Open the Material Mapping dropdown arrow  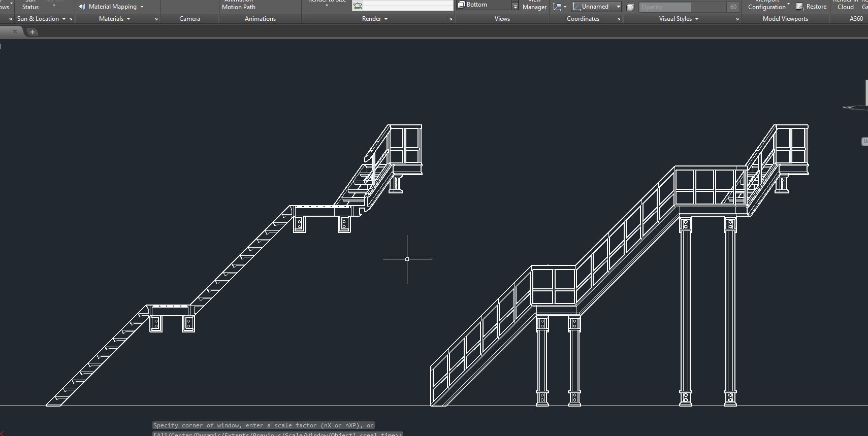tap(142, 7)
